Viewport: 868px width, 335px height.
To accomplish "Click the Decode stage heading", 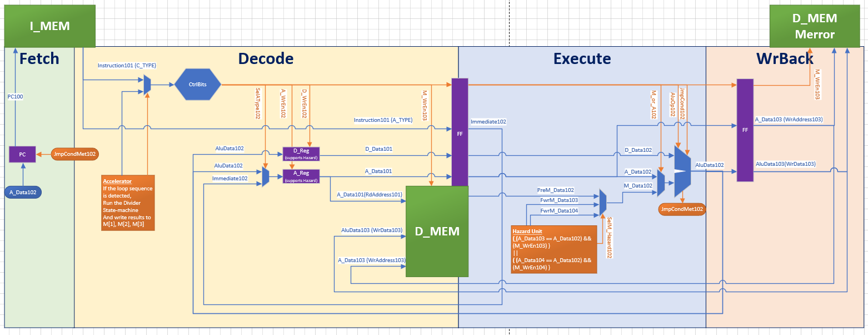I will pyautogui.click(x=266, y=58).
